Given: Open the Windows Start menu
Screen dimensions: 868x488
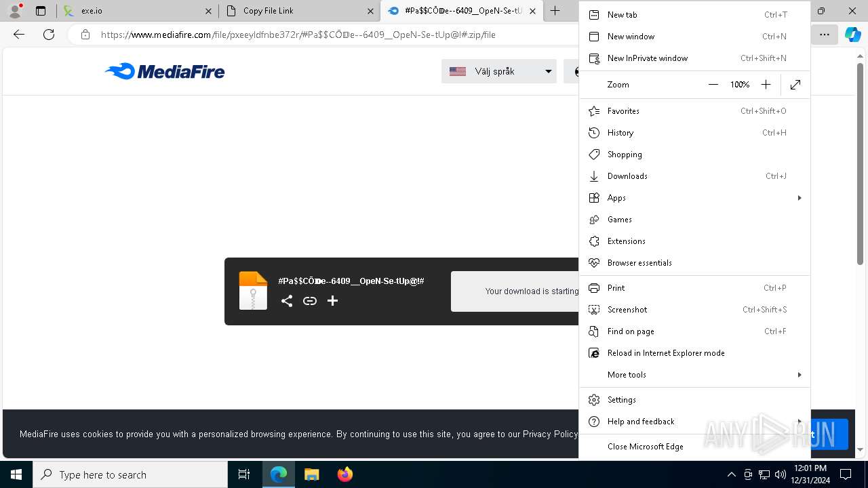Looking at the screenshot, I should click(x=16, y=474).
